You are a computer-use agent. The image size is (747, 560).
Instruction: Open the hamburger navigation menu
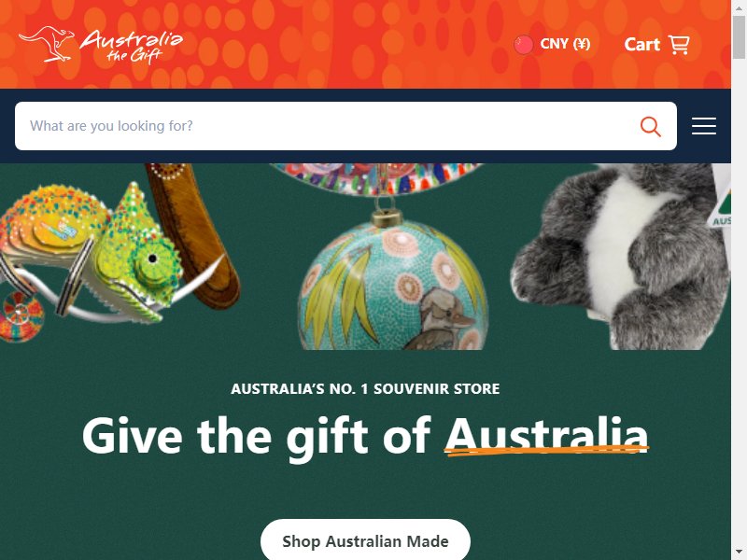[704, 126]
